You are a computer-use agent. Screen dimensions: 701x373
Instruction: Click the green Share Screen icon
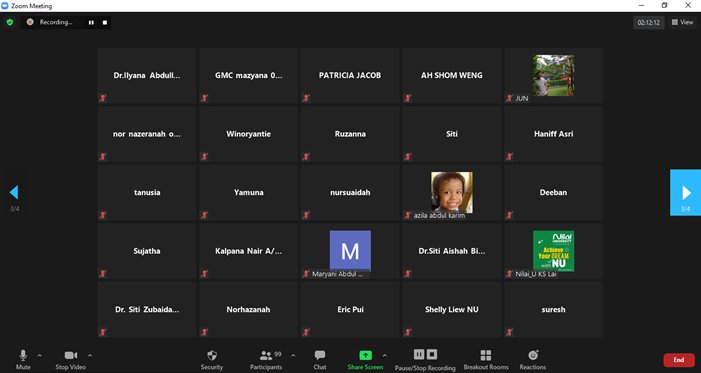[x=365, y=355]
